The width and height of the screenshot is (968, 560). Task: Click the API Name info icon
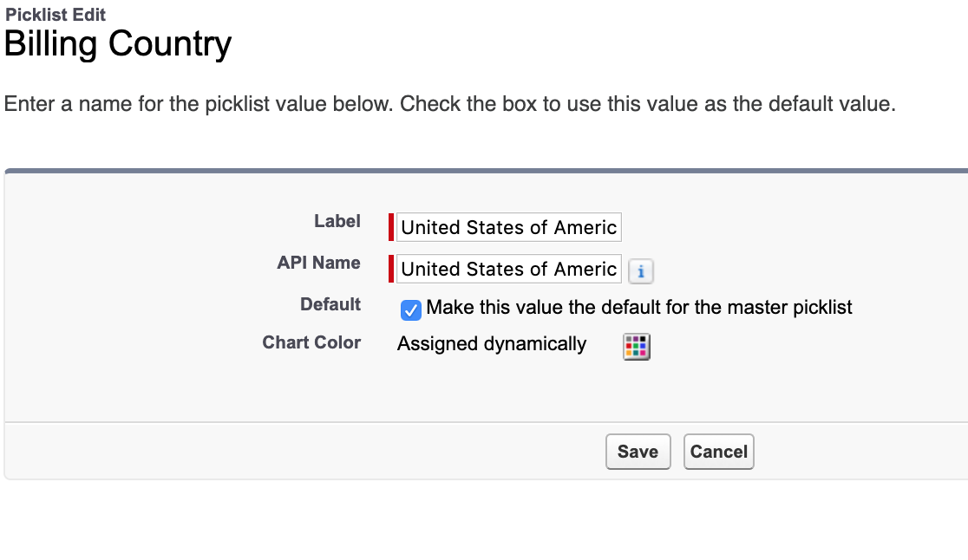[x=640, y=271]
